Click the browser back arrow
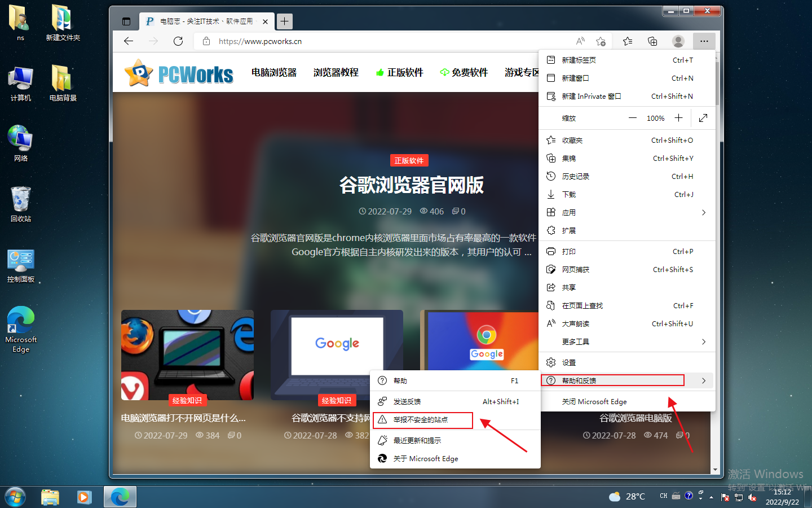812x508 pixels. (129, 41)
